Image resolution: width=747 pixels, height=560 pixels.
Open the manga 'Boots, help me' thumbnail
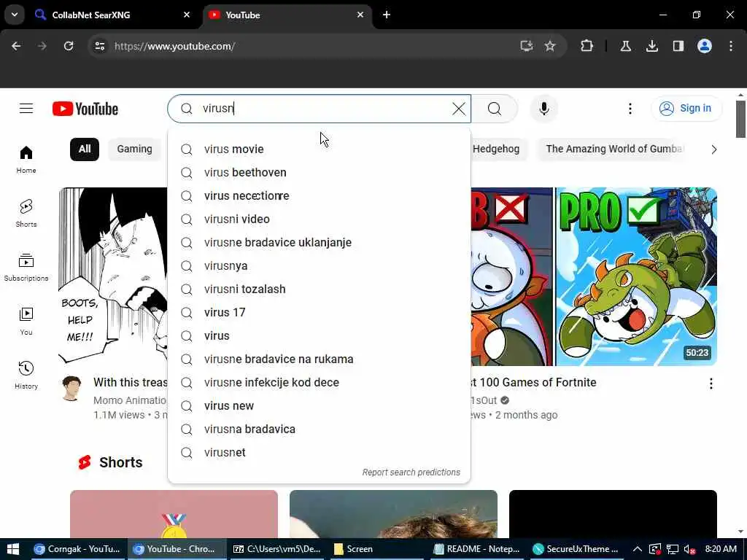click(x=113, y=276)
